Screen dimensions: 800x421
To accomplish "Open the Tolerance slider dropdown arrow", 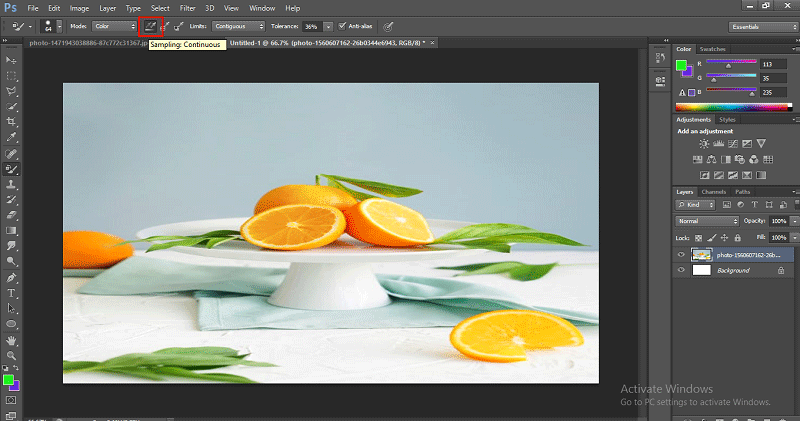I will point(328,27).
